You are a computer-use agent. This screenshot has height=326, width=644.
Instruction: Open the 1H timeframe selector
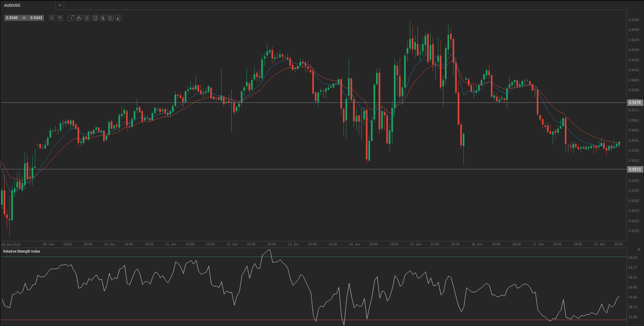tap(71, 18)
